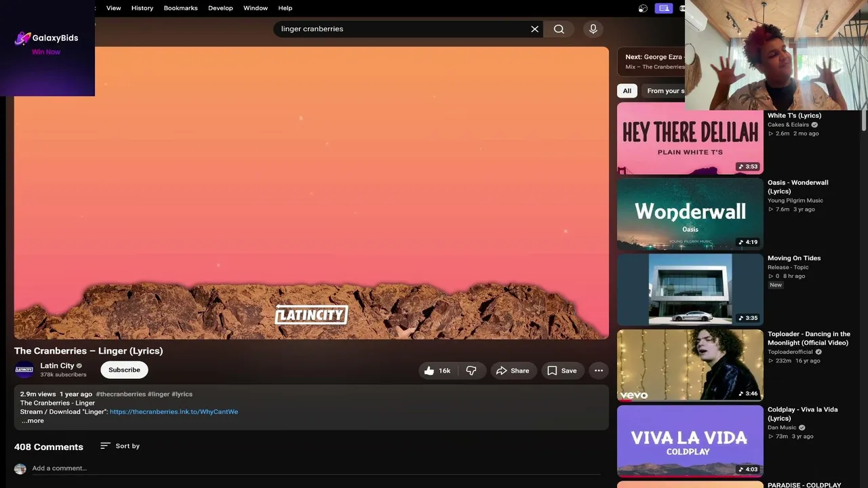The height and width of the screenshot is (488, 868).
Task: Click the #thecranberries hashtag
Action: 121,394
